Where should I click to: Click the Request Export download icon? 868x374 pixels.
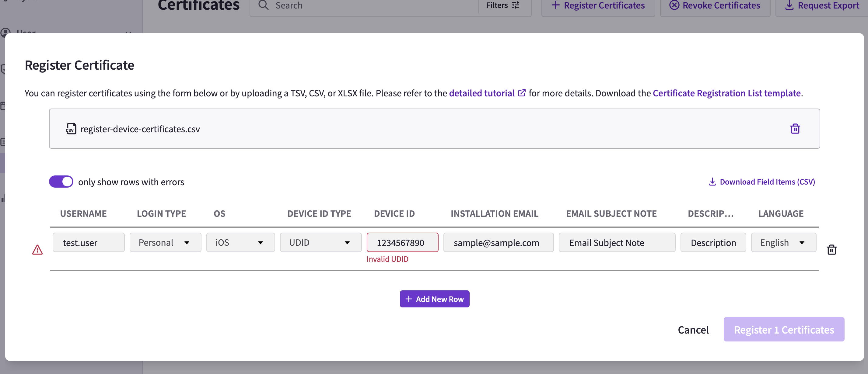pos(789,5)
